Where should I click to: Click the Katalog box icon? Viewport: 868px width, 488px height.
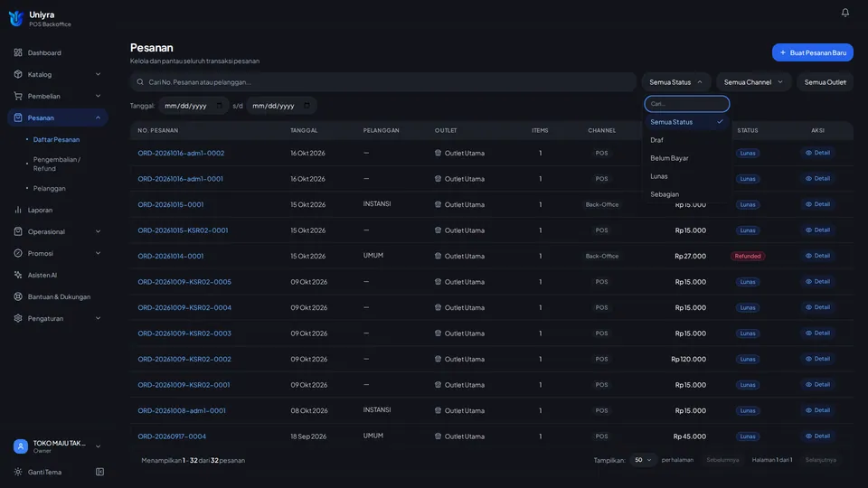pos(18,74)
